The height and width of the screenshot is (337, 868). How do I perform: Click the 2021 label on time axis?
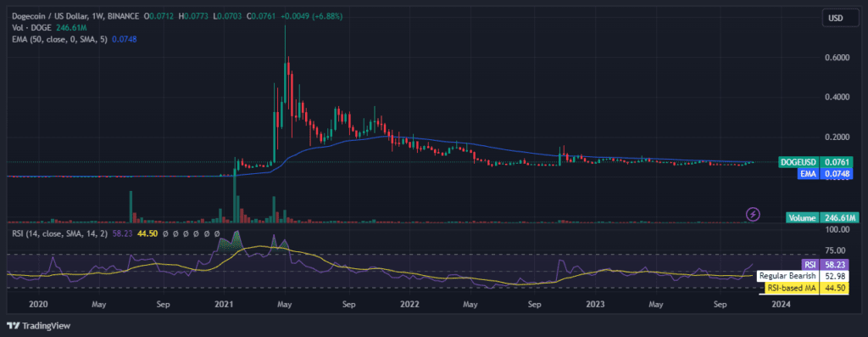(224, 304)
